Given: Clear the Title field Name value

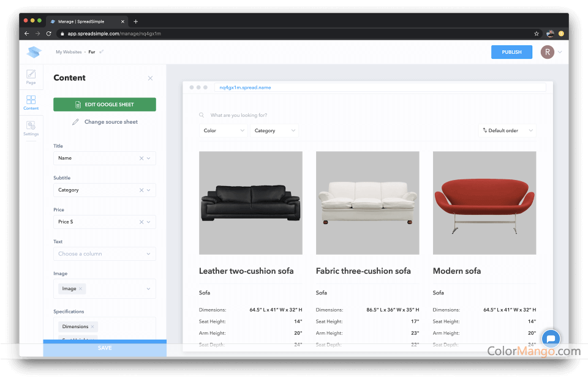Looking at the screenshot, I should pyautogui.click(x=141, y=158).
